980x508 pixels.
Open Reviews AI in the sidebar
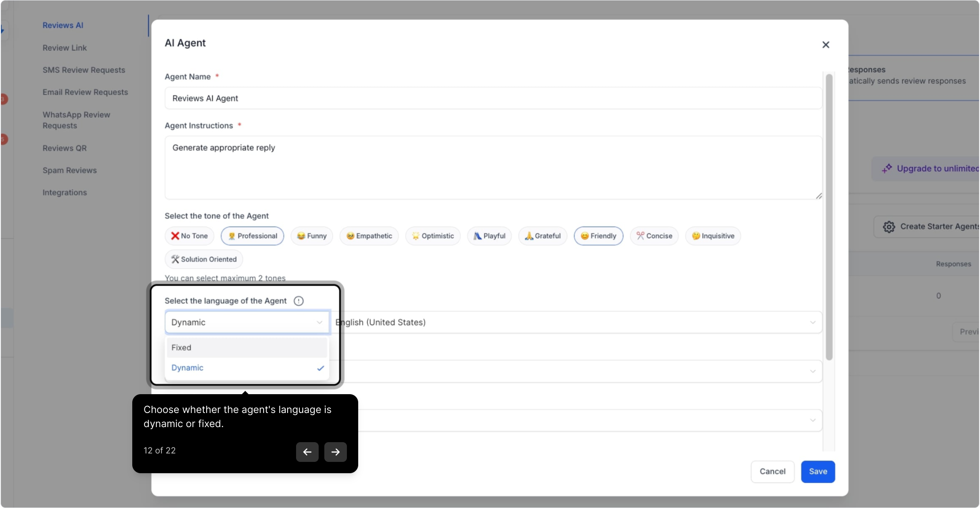click(63, 25)
